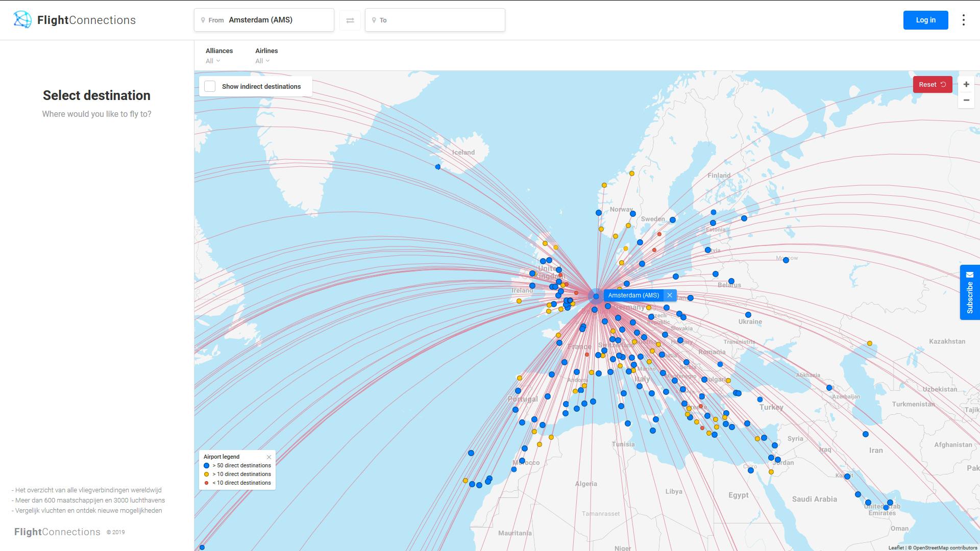Screen dimensions: 980x551
Task: Enable Show indirect destinations checkbox
Action: pyautogui.click(x=210, y=86)
